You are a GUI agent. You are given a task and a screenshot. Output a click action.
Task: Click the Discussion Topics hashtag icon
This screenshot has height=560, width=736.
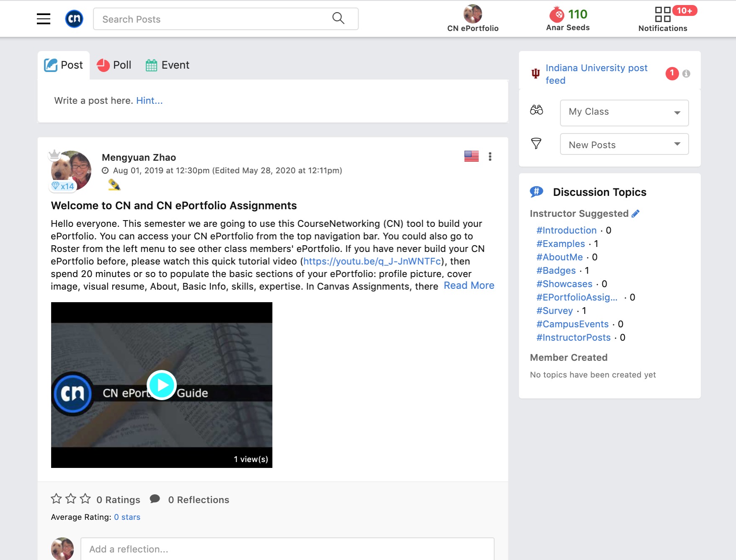pos(537,192)
